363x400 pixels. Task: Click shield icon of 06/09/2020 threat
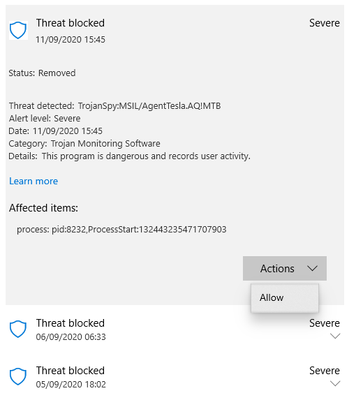pyautogui.click(x=18, y=329)
